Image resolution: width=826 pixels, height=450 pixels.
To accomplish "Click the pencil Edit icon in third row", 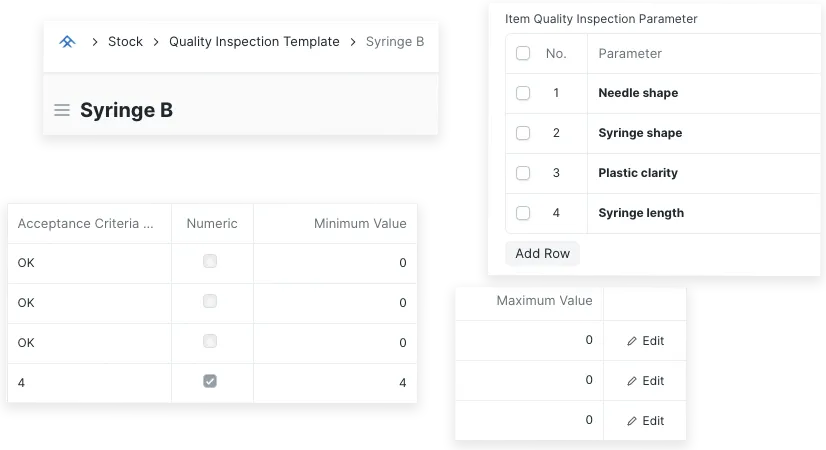I will (632, 421).
